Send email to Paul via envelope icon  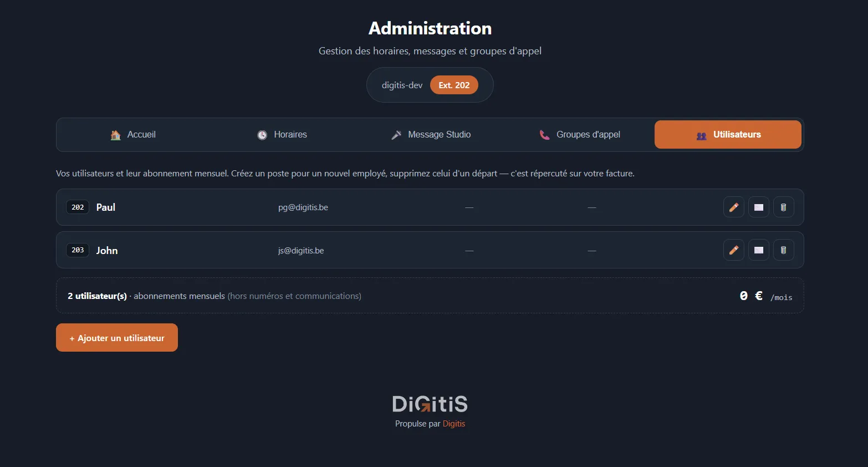click(x=758, y=207)
